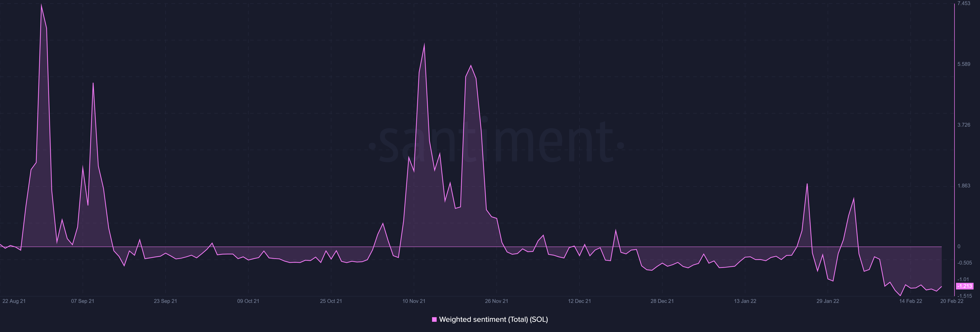
Task: Click the 26 Nov 21 date label
Action: [x=496, y=301]
